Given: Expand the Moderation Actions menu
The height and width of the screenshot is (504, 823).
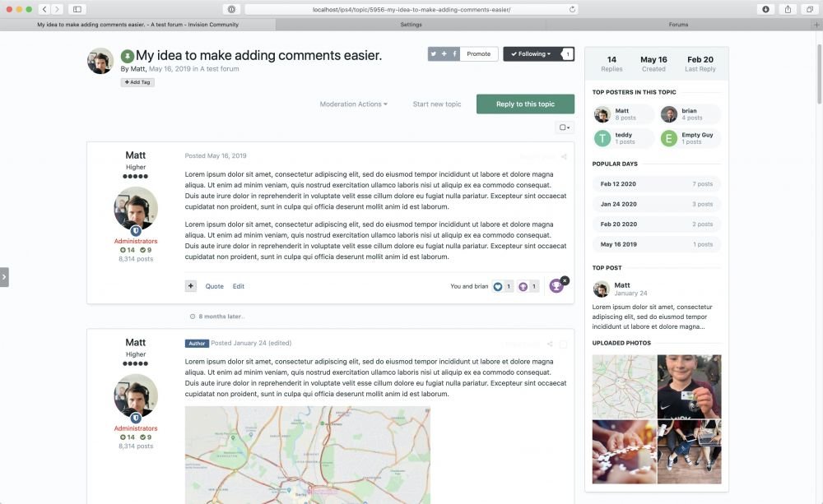Looking at the screenshot, I should pyautogui.click(x=353, y=104).
